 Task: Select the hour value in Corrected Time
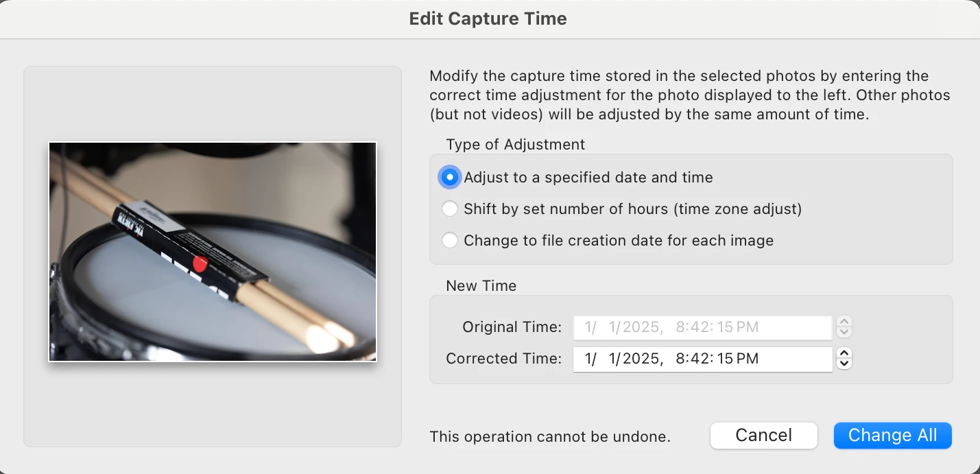click(x=680, y=359)
